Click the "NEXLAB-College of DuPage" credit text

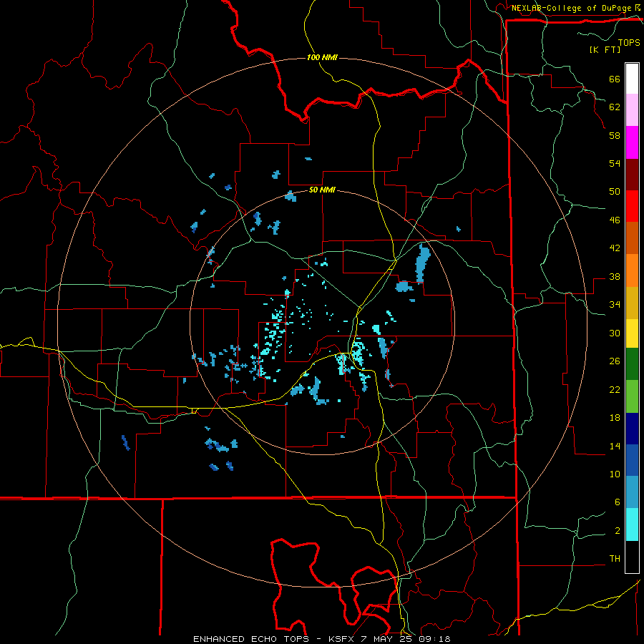click(571, 8)
